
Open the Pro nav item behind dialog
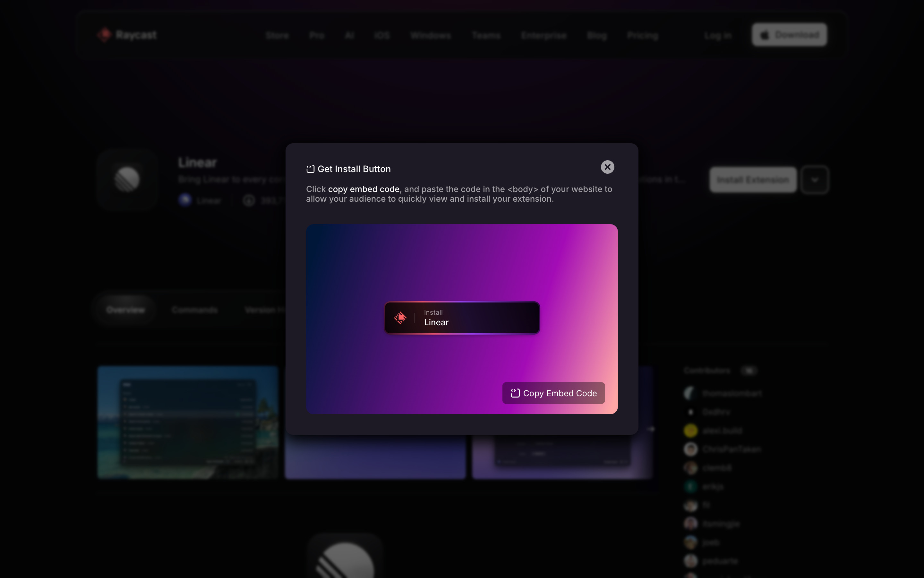[x=317, y=36]
